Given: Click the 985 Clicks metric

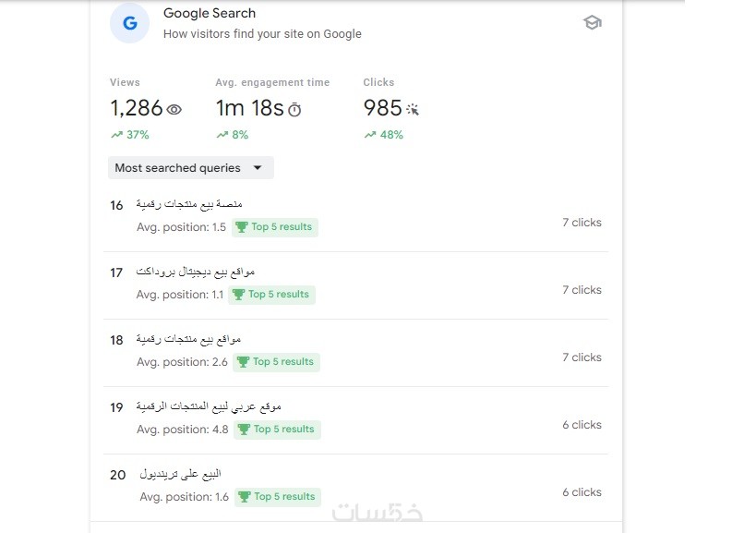Looking at the screenshot, I should [x=382, y=108].
